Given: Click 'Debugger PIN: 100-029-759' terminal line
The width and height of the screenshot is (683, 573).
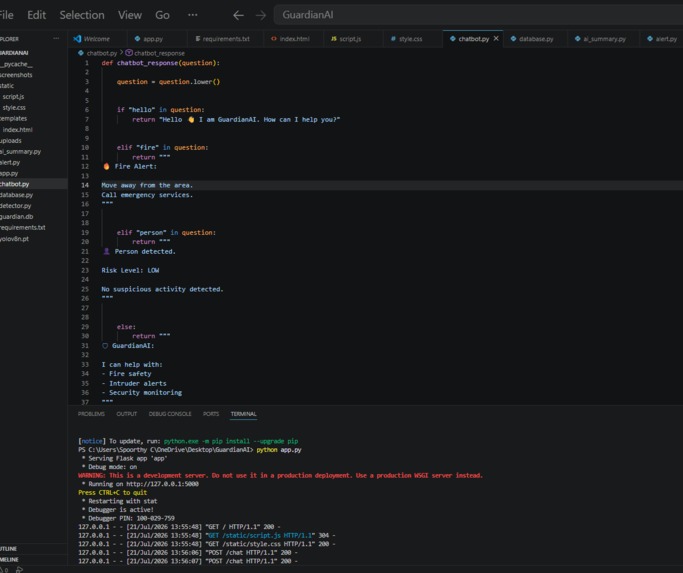Looking at the screenshot, I should point(131,518).
